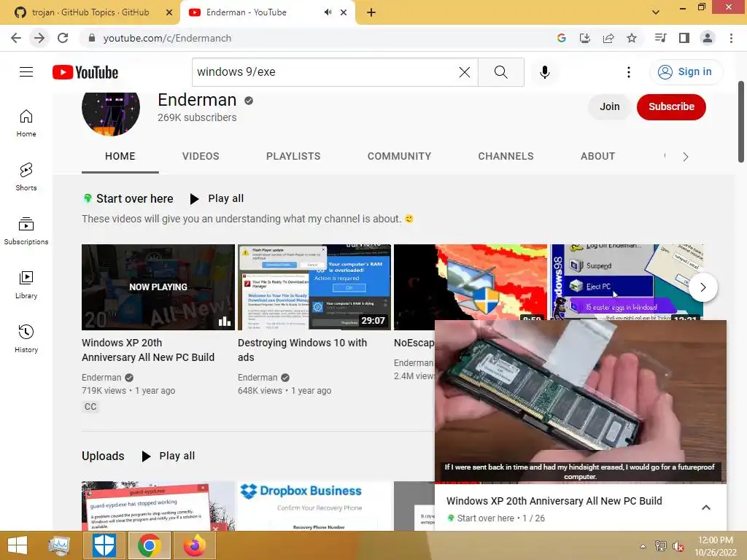
Task: Open a new Chrome tab
Action: click(371, 12)
